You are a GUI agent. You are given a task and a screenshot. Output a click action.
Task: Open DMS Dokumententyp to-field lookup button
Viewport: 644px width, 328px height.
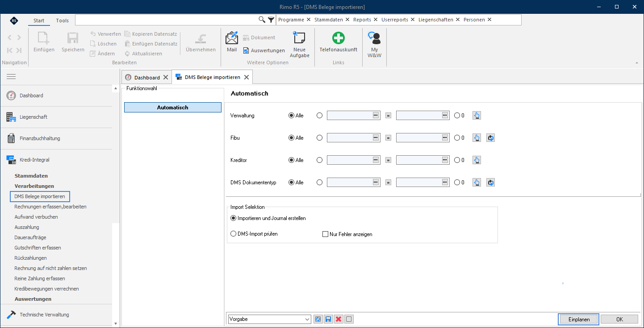point(445,182)
